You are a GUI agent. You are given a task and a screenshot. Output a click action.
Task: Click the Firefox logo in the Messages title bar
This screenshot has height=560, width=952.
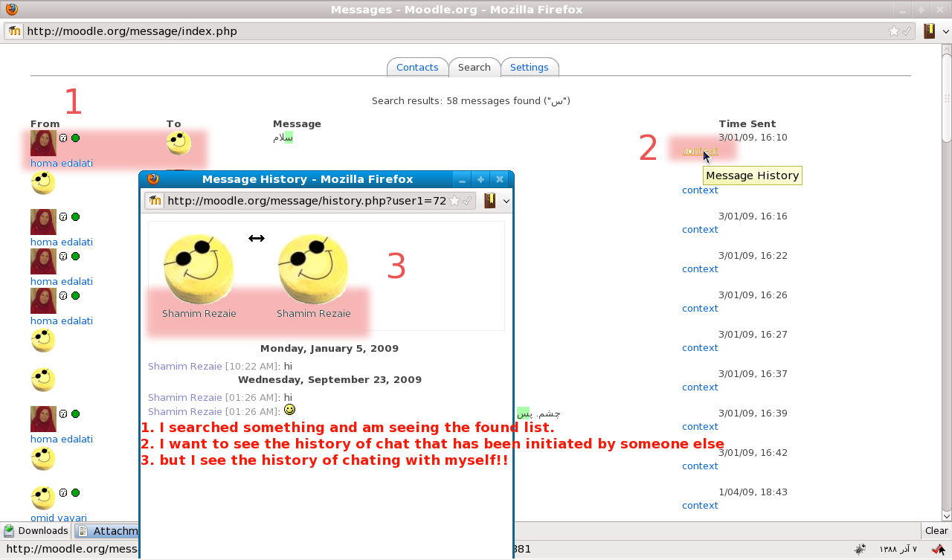(x=11, y=10)
